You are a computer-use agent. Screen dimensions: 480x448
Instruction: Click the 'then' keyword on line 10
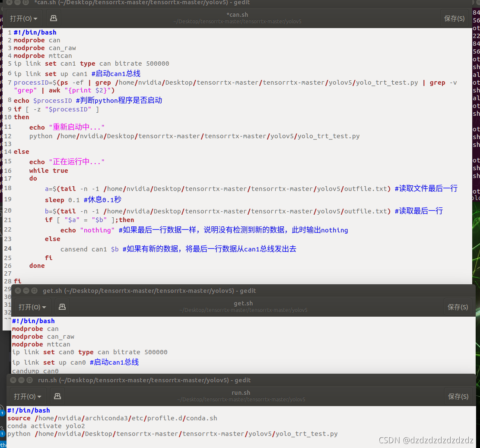pyautogui.click(x=22, y=117)
